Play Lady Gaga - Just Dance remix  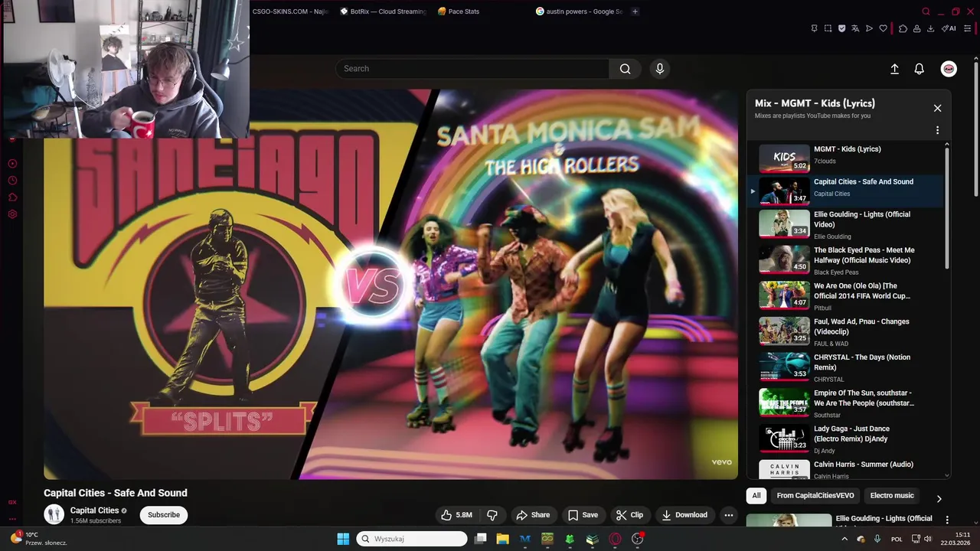tap(846, 439)
